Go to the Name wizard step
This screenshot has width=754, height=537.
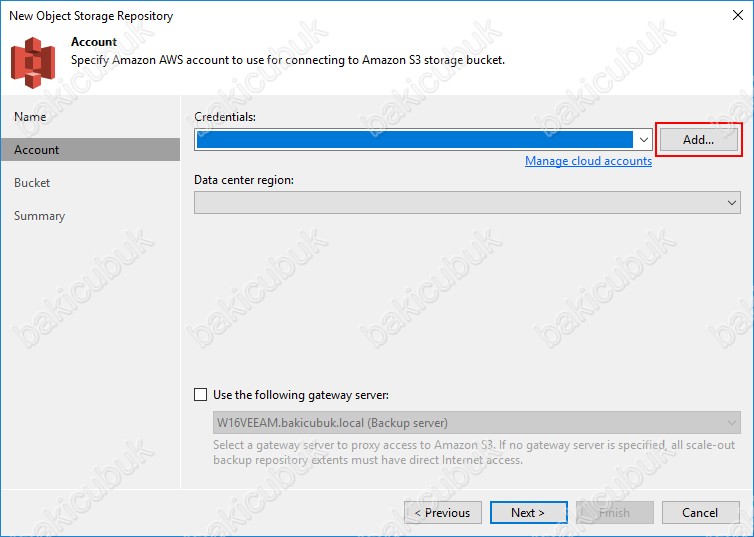pyautogui.click(x=30, y=117)
